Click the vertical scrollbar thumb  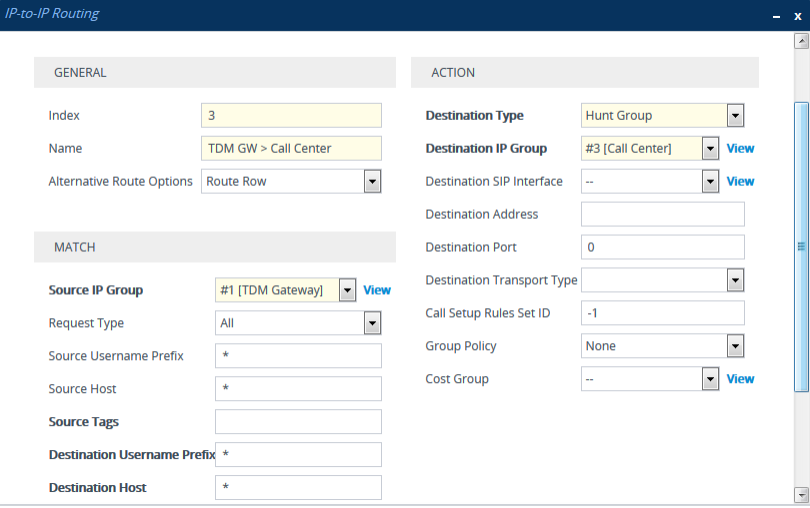pyautogui.click(x=800, y=245)
